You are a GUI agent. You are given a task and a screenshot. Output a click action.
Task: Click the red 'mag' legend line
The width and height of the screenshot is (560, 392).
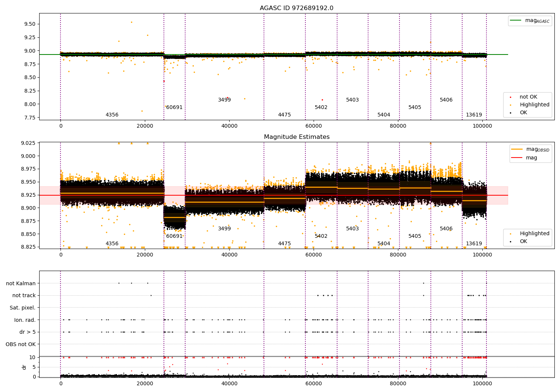click(517, 158)
